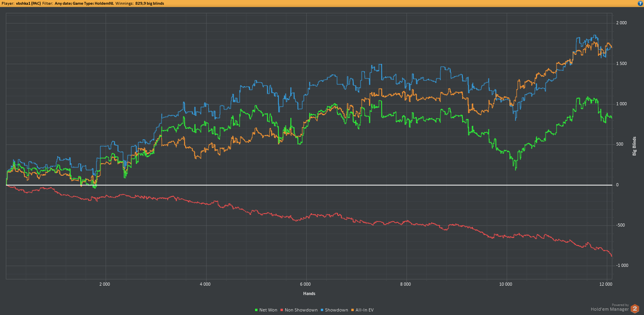Click the 8 000 tick on the Hands axis
Screen dimensions: 644x315
click(x=405, y=284)
